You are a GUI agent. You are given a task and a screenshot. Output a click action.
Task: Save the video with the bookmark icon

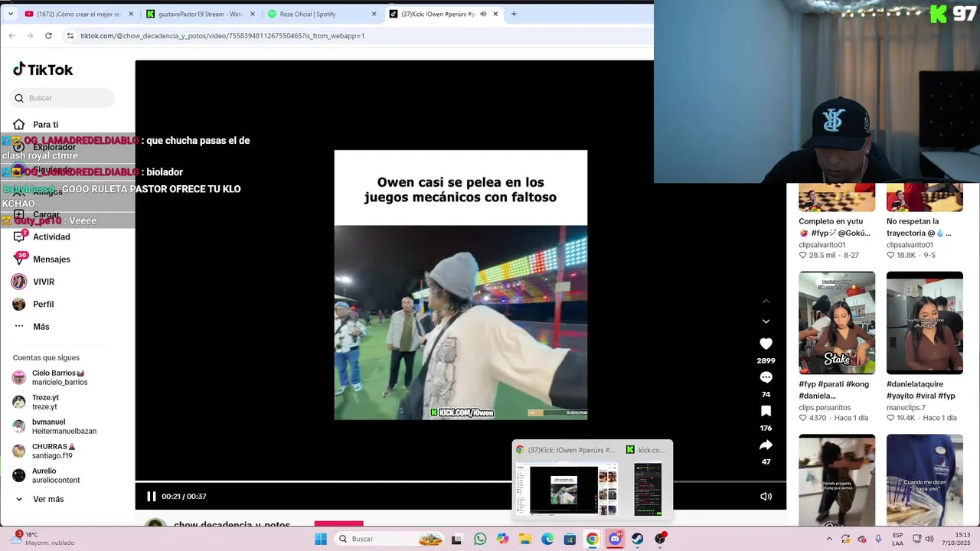(x=766, y=411)
